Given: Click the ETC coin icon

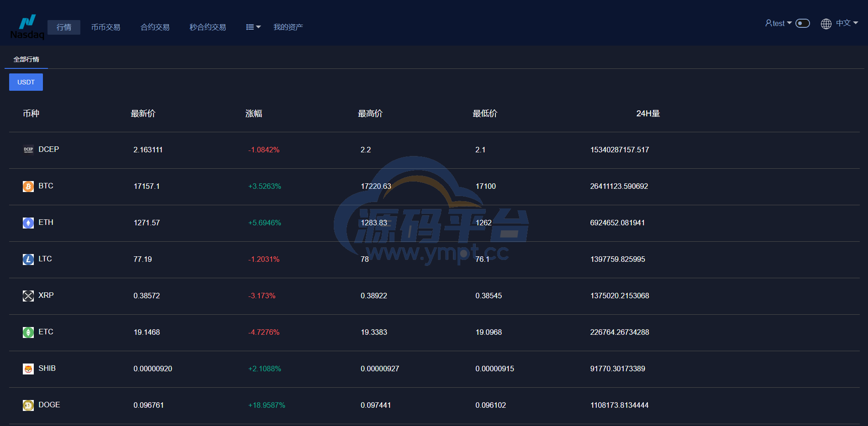Looking at the screenshot, I should [x=28, y=332].
